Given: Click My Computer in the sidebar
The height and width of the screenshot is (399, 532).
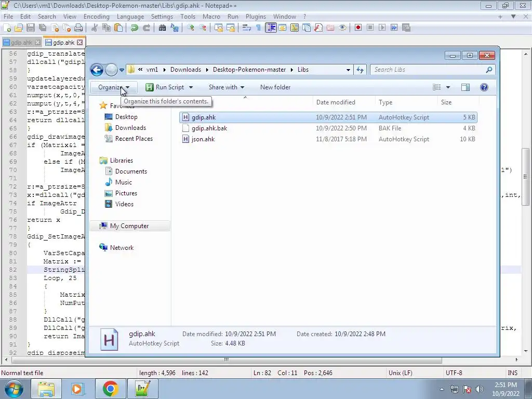Looking at the screenshot, I should pos(129,226).
